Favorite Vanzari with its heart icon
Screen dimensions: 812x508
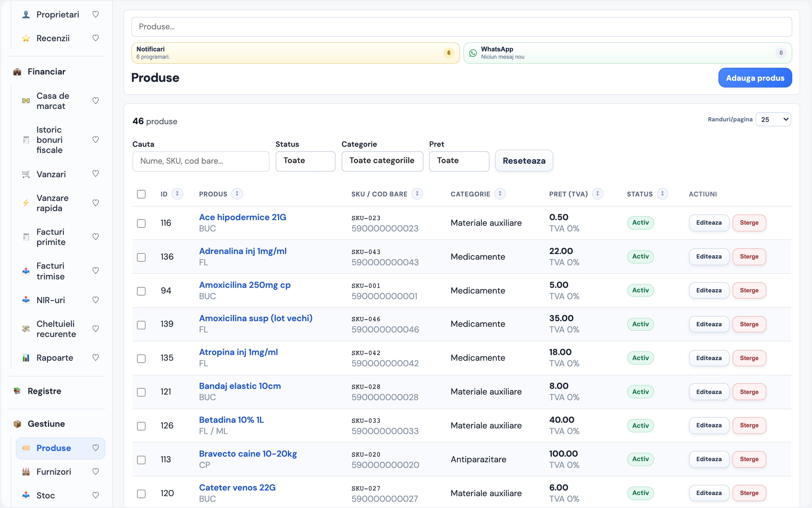(x=96, y=174)
